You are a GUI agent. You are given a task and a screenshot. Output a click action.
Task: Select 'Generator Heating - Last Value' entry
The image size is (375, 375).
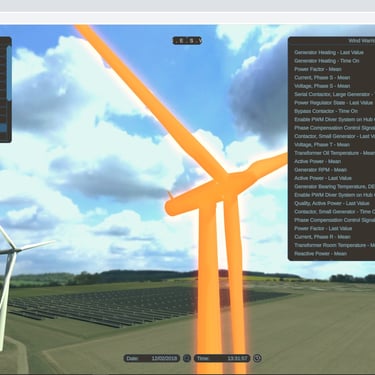pyautogui.click(x=329, y=52)
